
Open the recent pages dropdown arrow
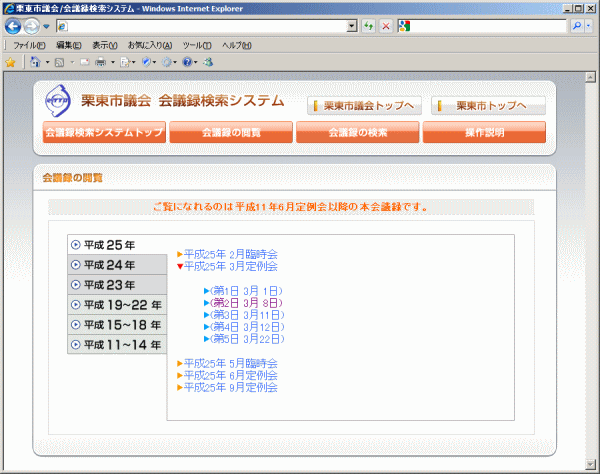pos(46,26)
